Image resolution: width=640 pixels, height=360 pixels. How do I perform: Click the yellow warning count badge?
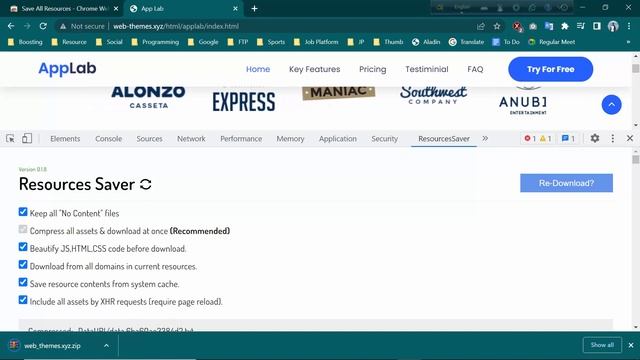(x=546, y=138)
